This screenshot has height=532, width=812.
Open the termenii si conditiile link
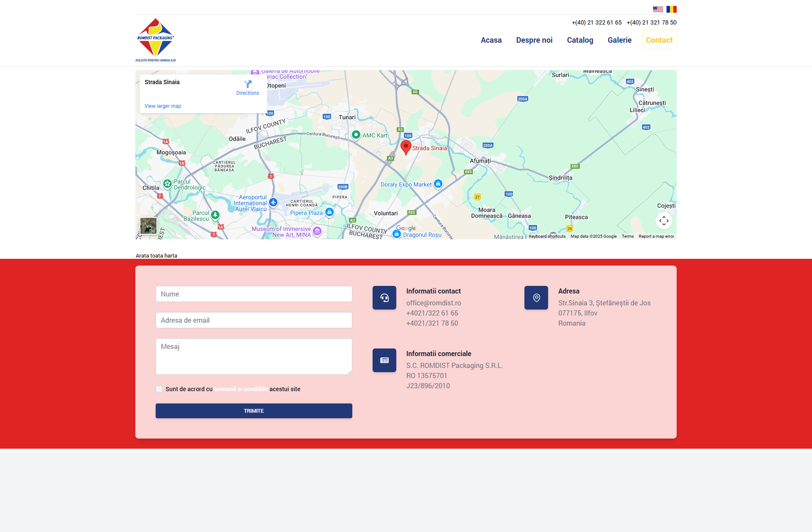[241, 389]
